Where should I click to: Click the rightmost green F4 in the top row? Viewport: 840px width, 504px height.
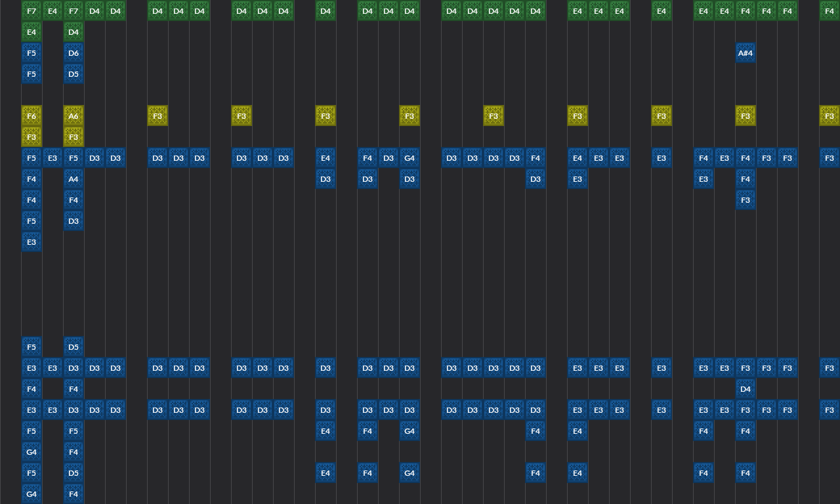coord(829,11)
